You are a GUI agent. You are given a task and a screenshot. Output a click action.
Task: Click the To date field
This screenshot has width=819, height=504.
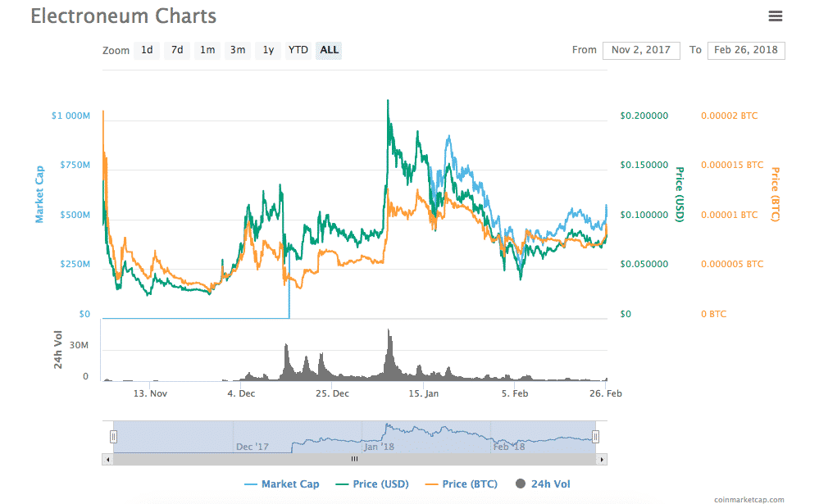pos(745,50)
